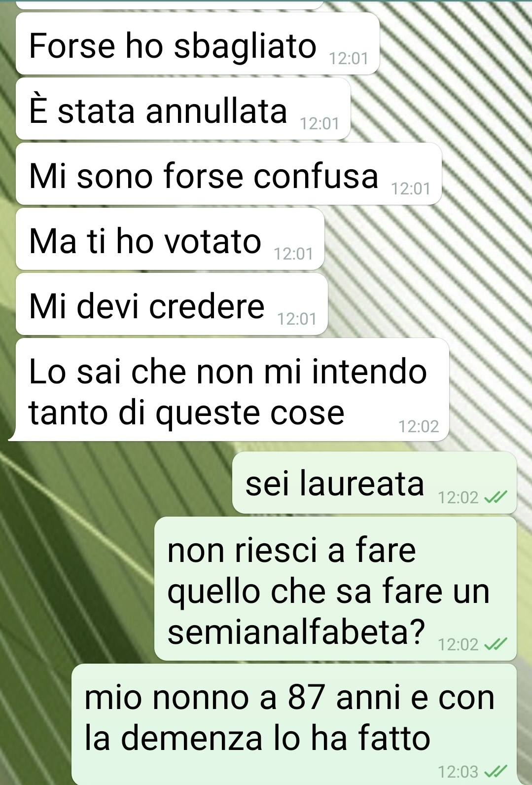Tap the 12:02 timestamp of 'sei laureata'
532x785 pixels.
point(458,497)
